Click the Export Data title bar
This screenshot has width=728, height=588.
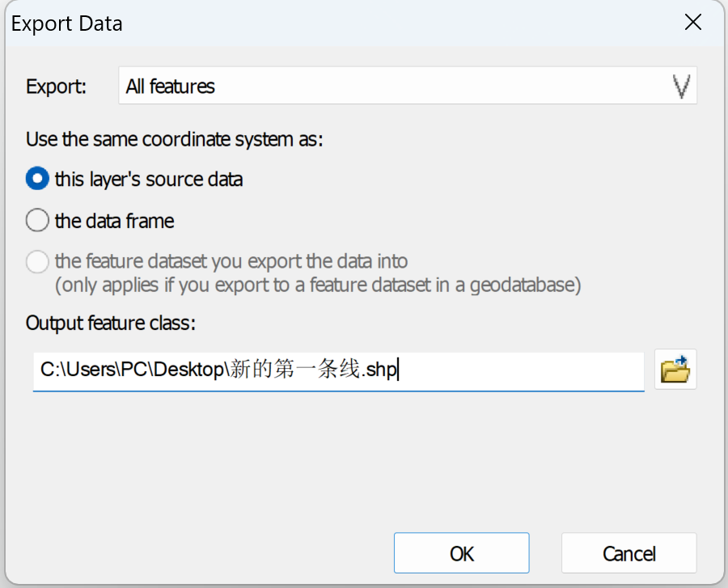324,23
